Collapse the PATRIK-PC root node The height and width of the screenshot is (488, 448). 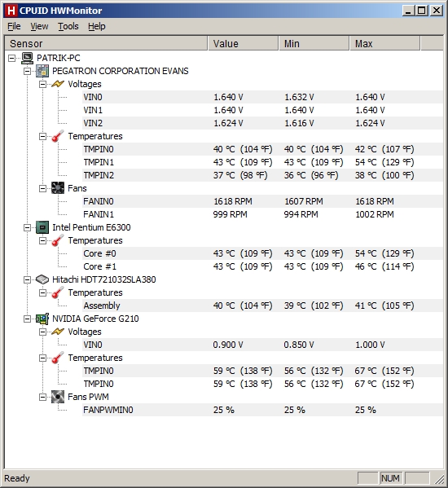(12, 58)
